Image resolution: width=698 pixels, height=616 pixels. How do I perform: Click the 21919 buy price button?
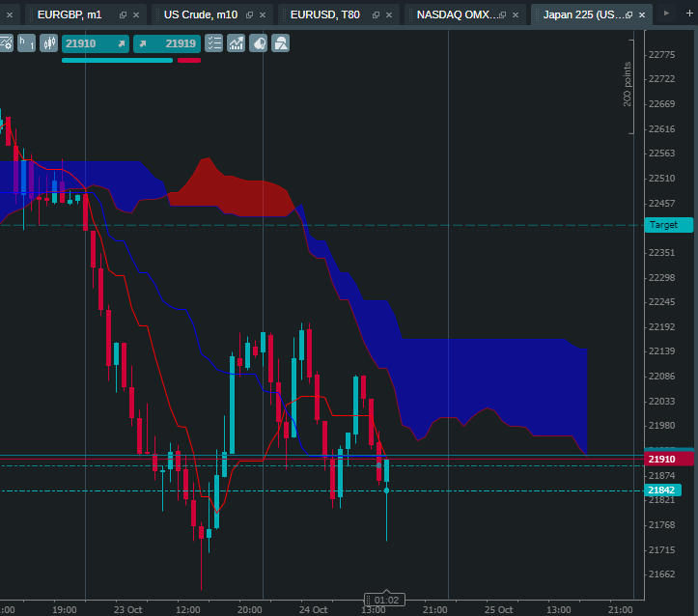(167, 43)
